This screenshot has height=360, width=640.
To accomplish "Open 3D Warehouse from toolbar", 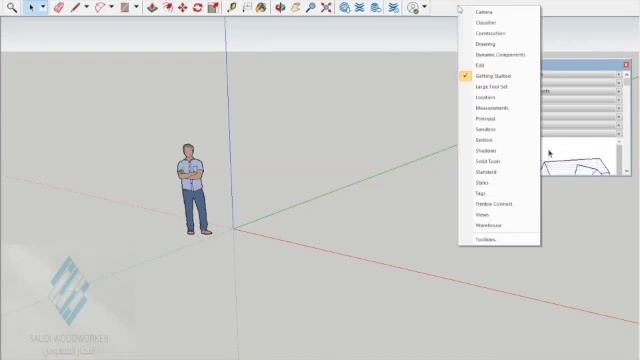I will tap(345, 7).
